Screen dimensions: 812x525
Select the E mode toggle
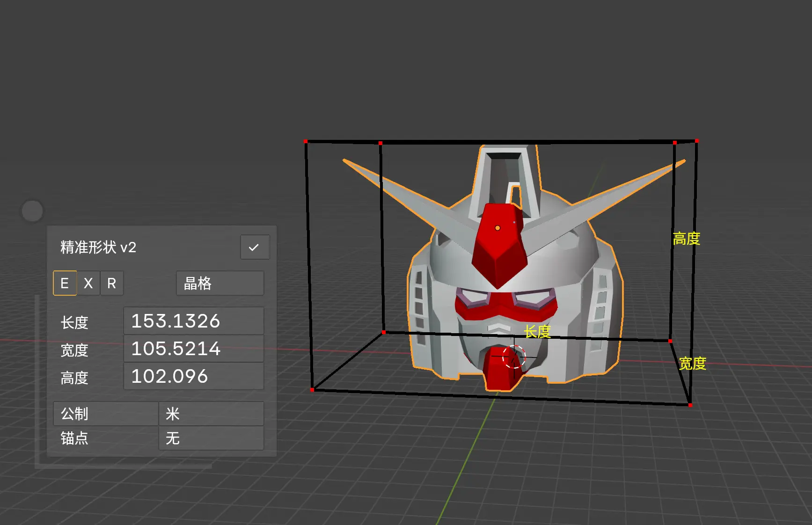pos(65,283)
